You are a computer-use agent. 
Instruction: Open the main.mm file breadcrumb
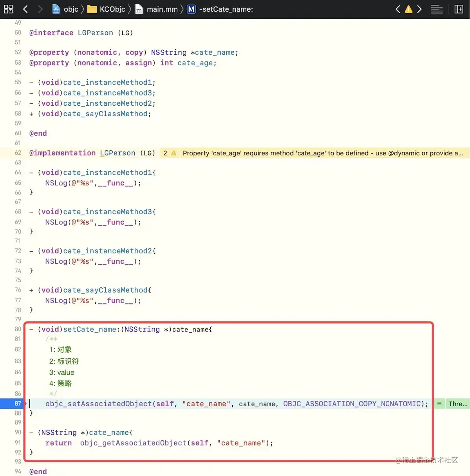(x=156, y=9)
